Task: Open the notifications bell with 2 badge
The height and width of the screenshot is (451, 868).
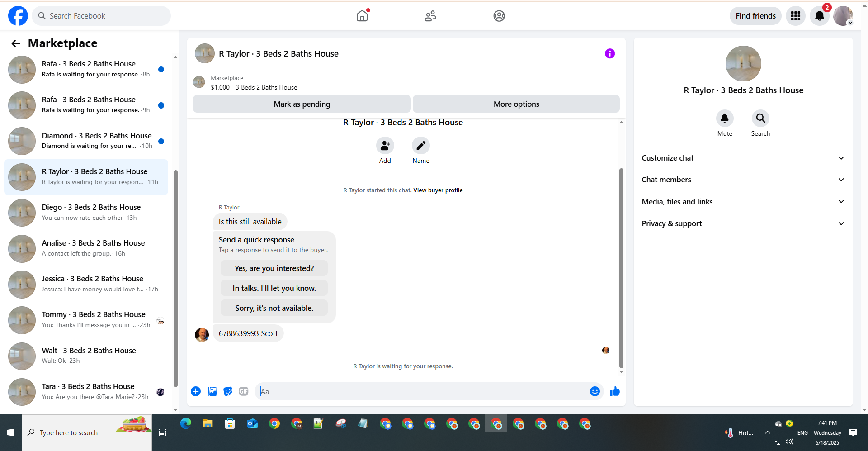Action: click(x=820, y=16)
